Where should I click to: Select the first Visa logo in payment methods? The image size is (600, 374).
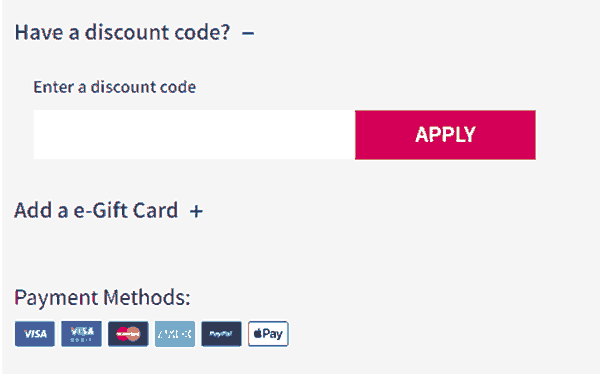coord(35,334)
